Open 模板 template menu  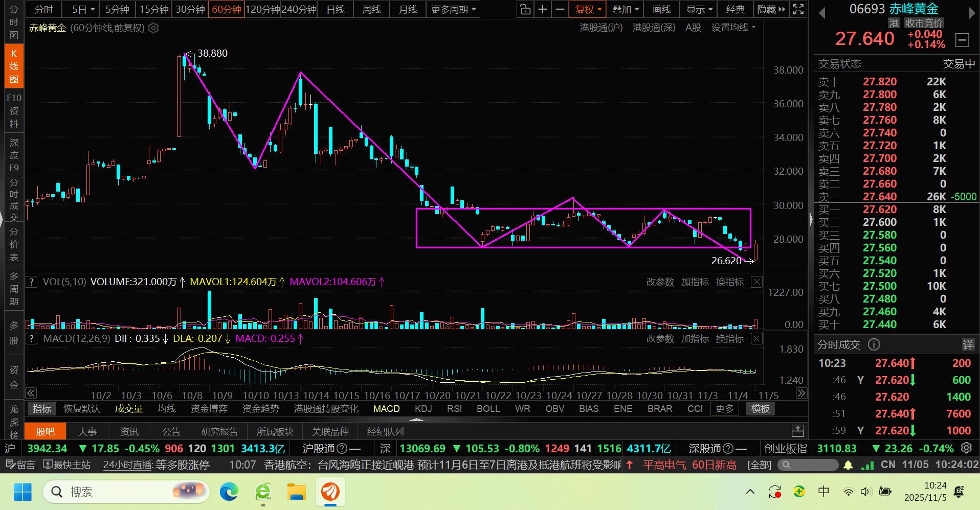click(x=760, y=409)
